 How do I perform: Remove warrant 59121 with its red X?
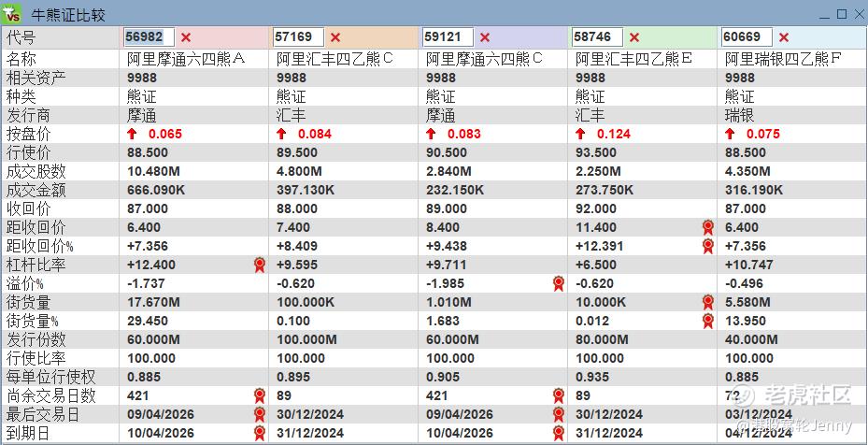pyautogui.click(x=485, y=37)
